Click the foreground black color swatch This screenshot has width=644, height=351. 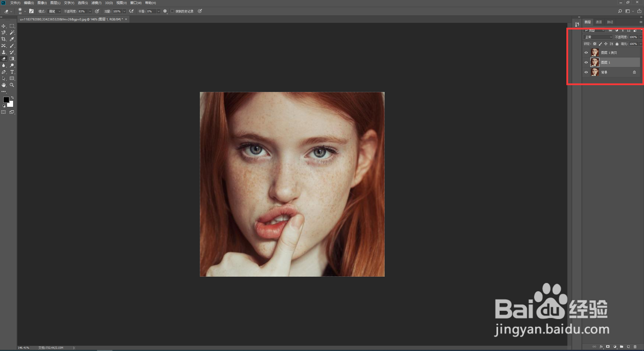tap(6, 100)
